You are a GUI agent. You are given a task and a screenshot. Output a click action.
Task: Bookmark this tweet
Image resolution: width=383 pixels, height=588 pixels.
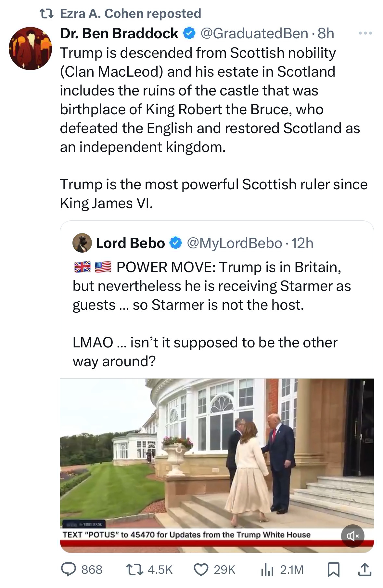(333, 569)
